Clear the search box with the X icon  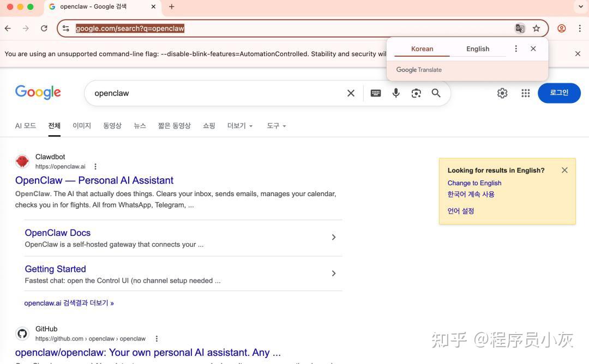(351, 93)
